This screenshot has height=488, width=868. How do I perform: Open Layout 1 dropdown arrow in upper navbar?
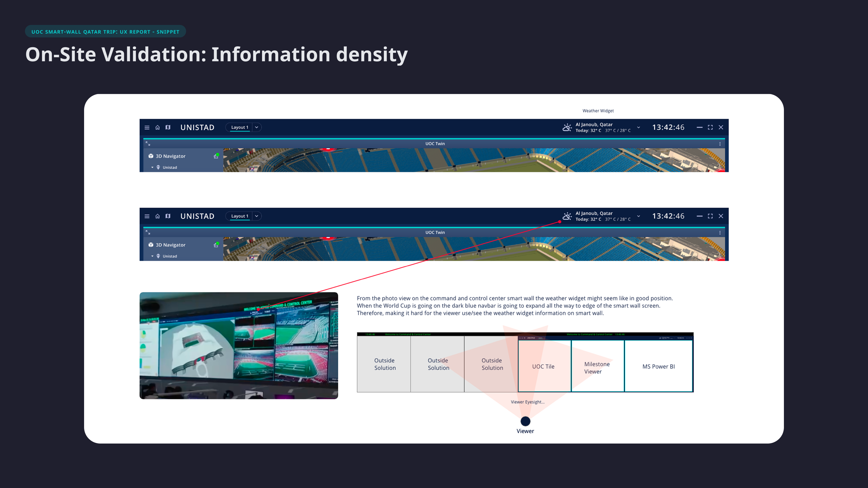(256, 127)
